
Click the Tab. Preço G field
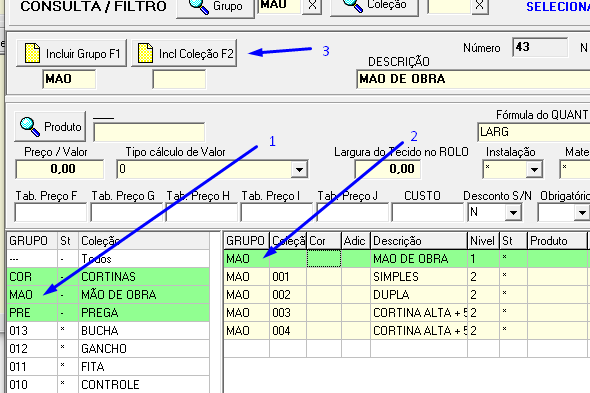click(126, 212)
